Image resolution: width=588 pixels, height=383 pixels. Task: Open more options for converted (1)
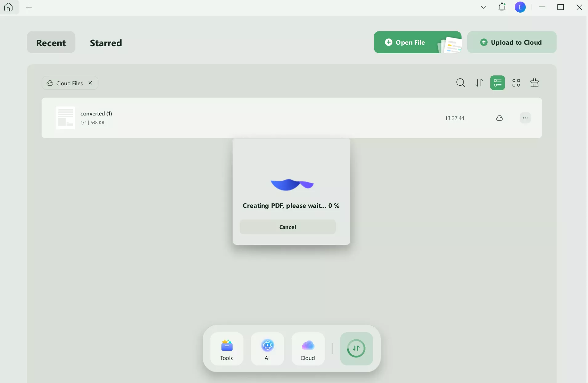525,118
